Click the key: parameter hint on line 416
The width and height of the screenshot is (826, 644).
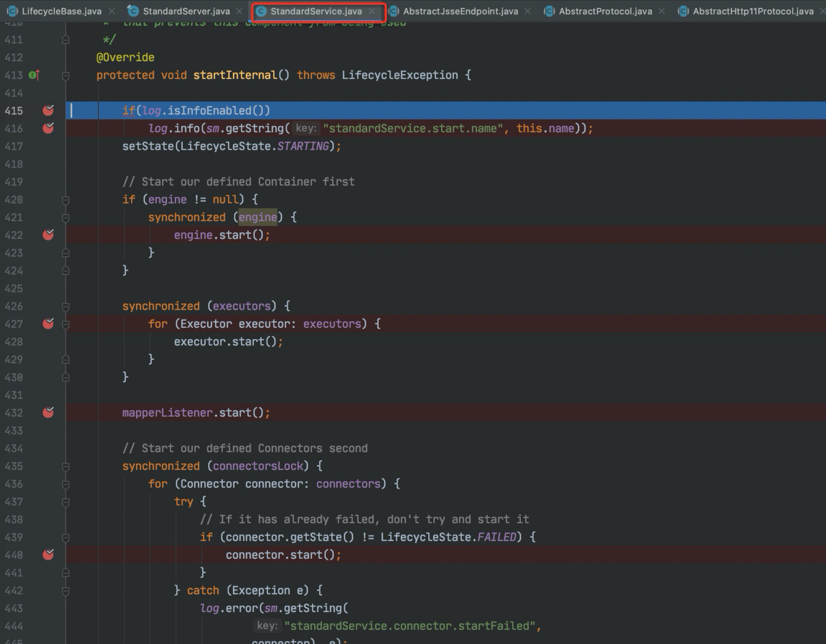(x=306, y=128)
